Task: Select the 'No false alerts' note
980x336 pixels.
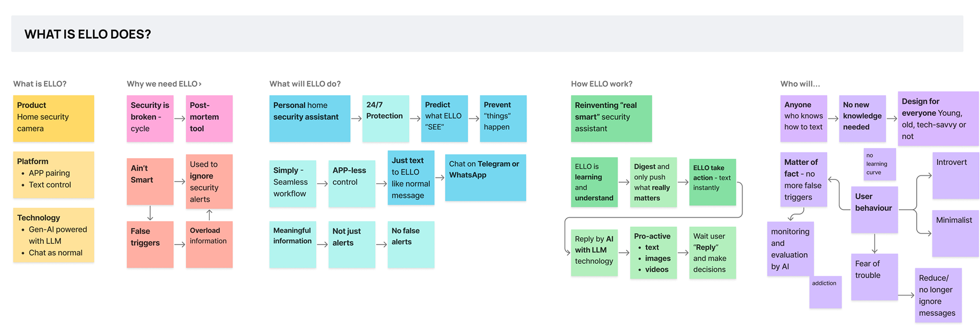Action: [411, 244]
